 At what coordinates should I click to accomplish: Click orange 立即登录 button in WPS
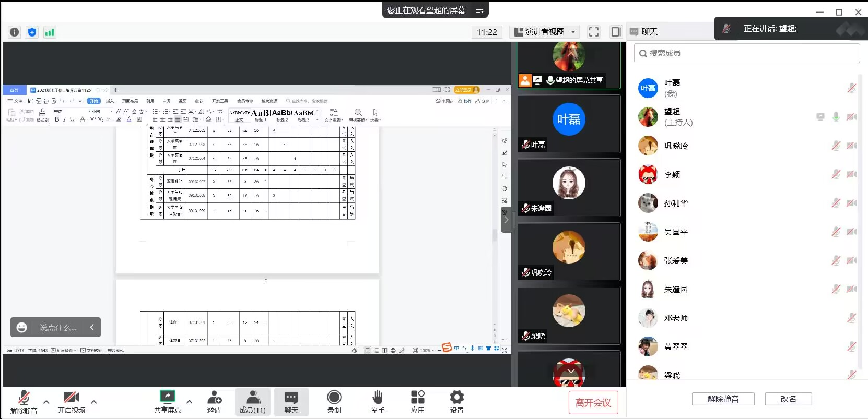coord(466,90)
